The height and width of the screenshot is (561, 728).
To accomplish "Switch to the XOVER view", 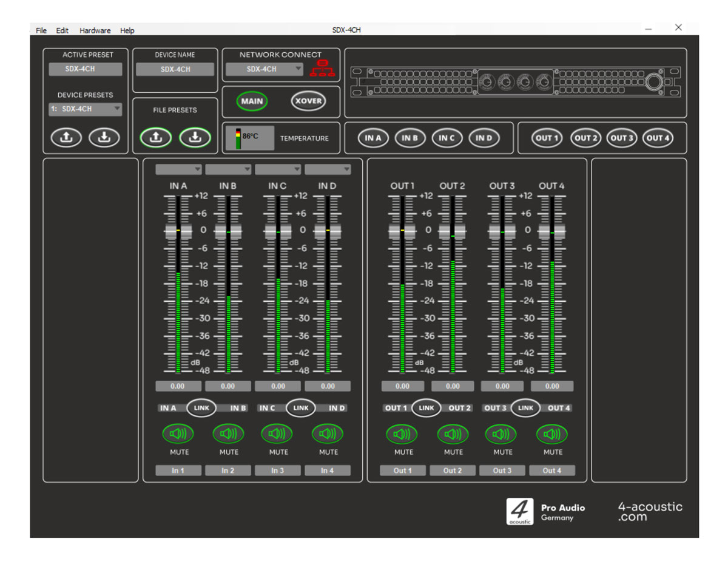I will point(308,101).
